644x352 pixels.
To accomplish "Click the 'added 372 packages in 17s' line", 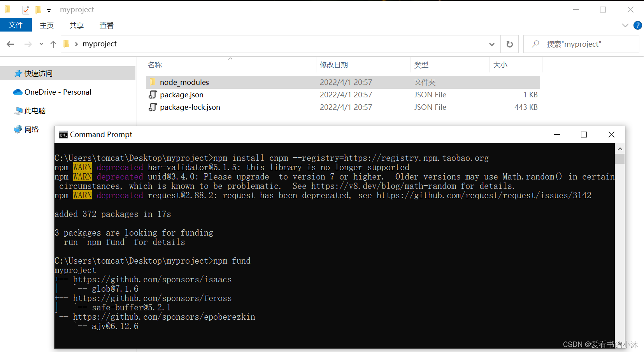I will [112, 214].
